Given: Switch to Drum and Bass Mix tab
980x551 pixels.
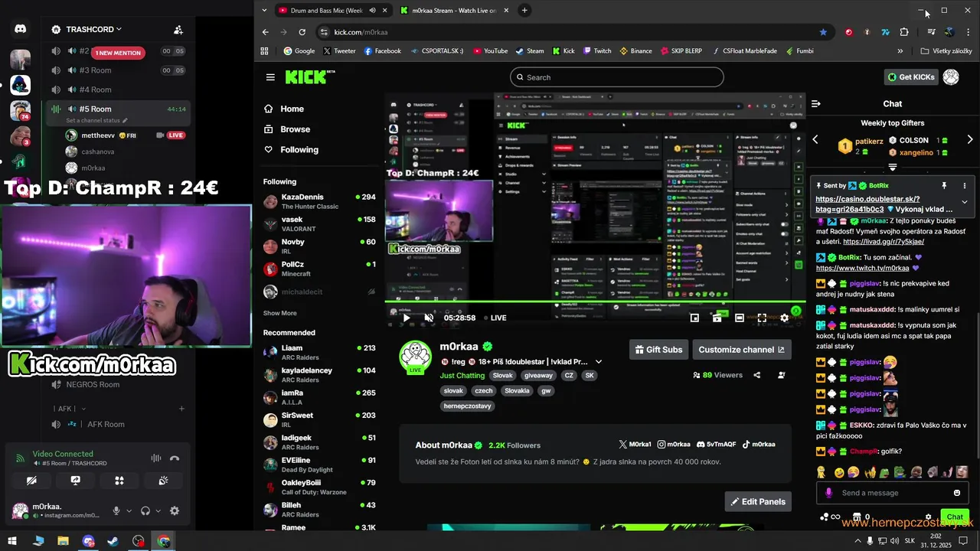Looking at the screenshot, I should 332,11.
